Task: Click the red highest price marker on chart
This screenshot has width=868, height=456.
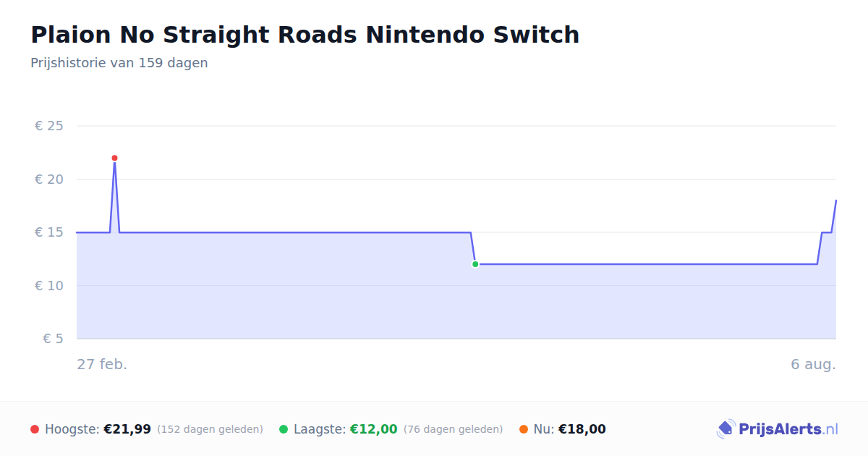Action: pyautogui.click(x=114, y=158)
